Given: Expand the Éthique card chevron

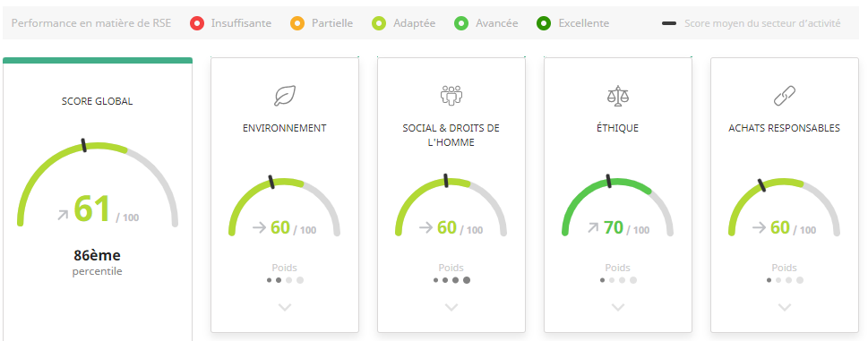Looking at the screenshot, I should (618, 307).
